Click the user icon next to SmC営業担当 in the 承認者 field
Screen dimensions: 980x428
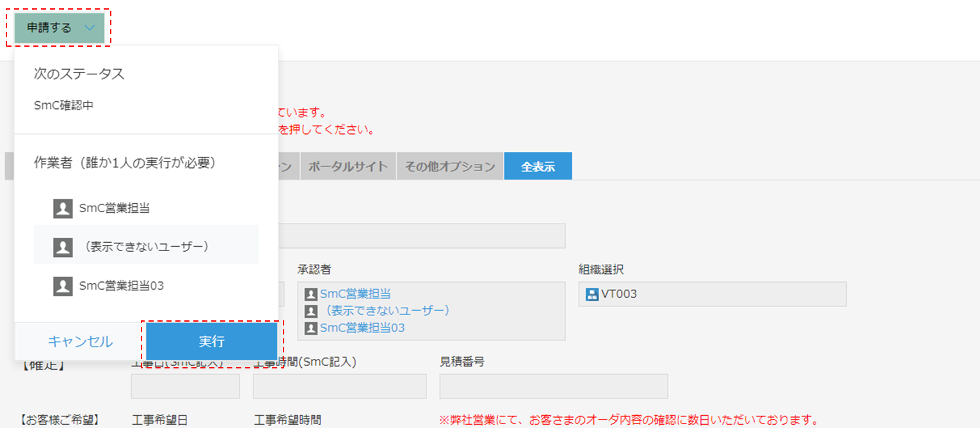(311, 294)
